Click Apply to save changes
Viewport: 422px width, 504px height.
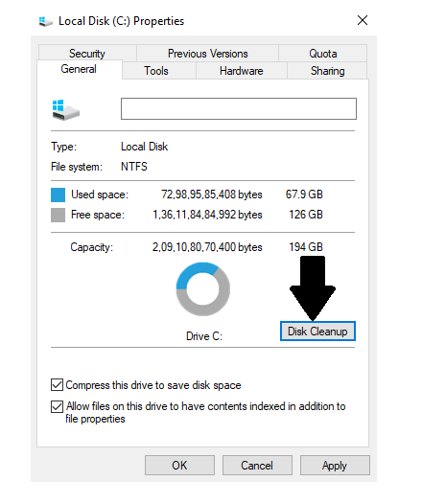[x=335, y=465]
